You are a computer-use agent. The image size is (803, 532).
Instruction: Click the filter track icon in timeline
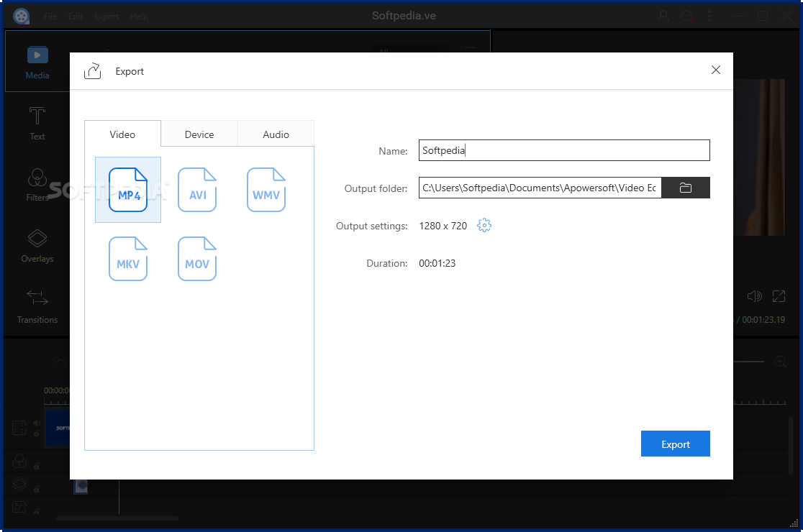pos(19,462)
